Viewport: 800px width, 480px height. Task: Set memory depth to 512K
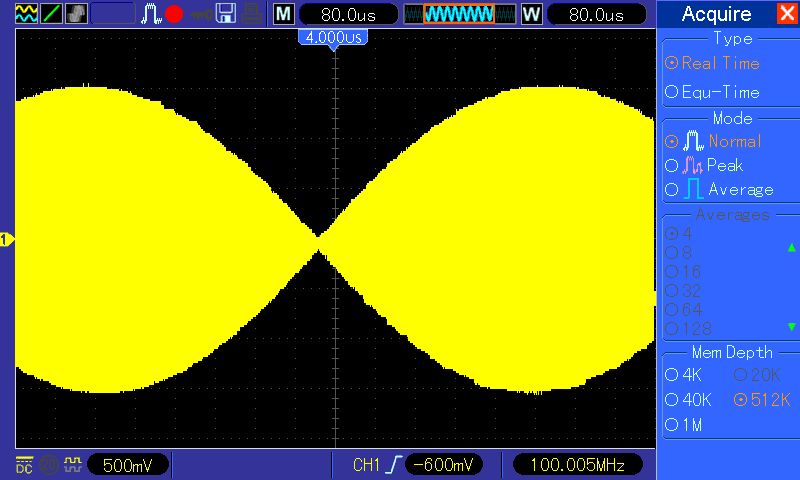[762, 399]
